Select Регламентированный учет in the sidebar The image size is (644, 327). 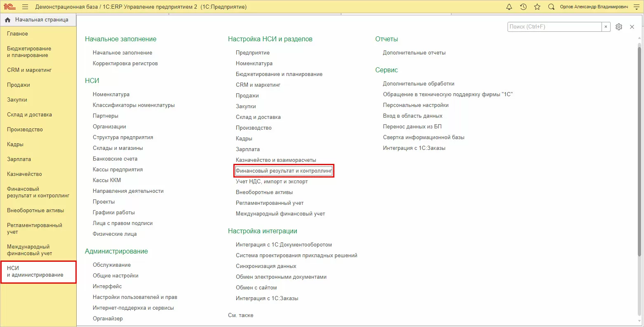(x=35, y=229)
